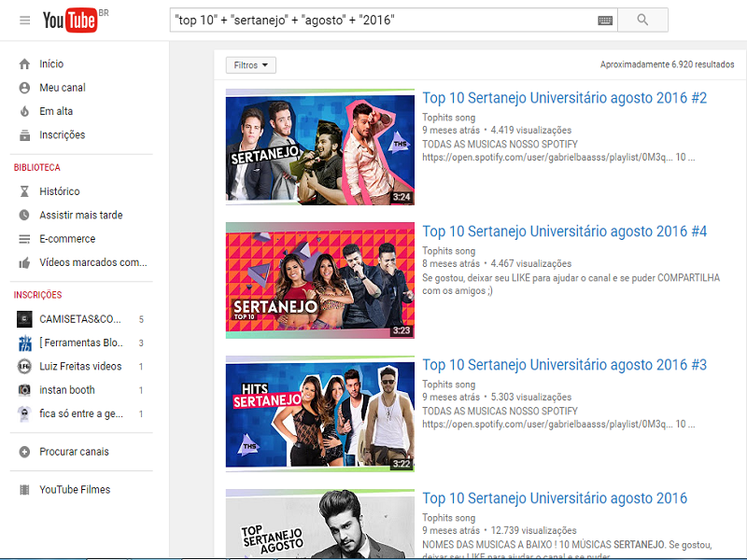Viewport: 747px width, 560px height.
Task: Open title Top 10 Sertanejo Universitário agosto 2016 #4
Action: [x=565, y=231]
